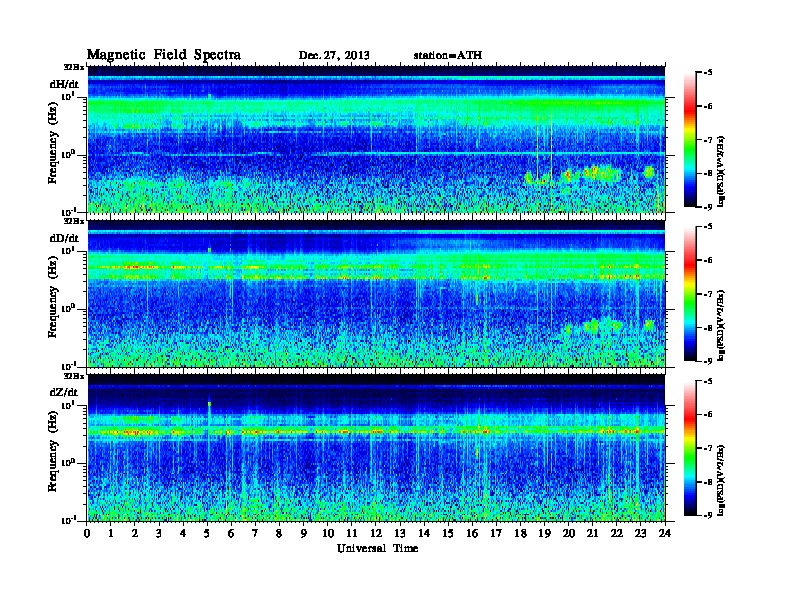Click hour 5 on the time axis
The width and height of the screenshot is (792, 612).
pyautogui.click(x=207, y=533)
